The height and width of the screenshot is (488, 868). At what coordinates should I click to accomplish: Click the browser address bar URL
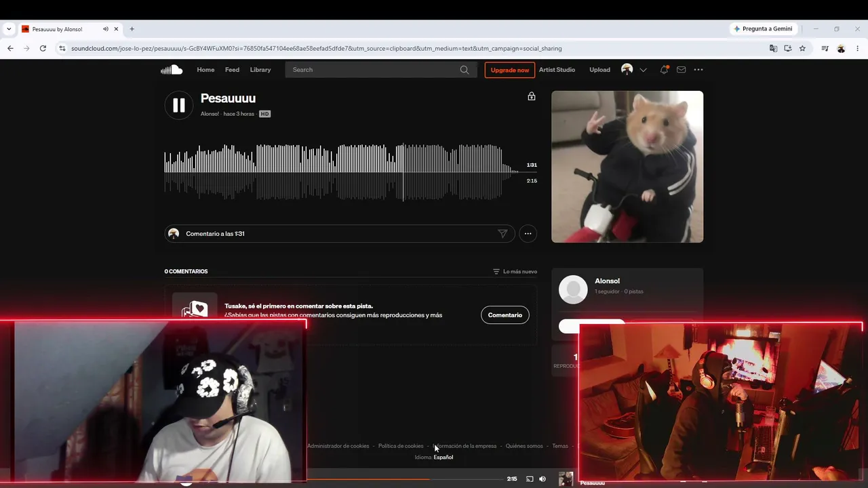(x=316, y=49)
